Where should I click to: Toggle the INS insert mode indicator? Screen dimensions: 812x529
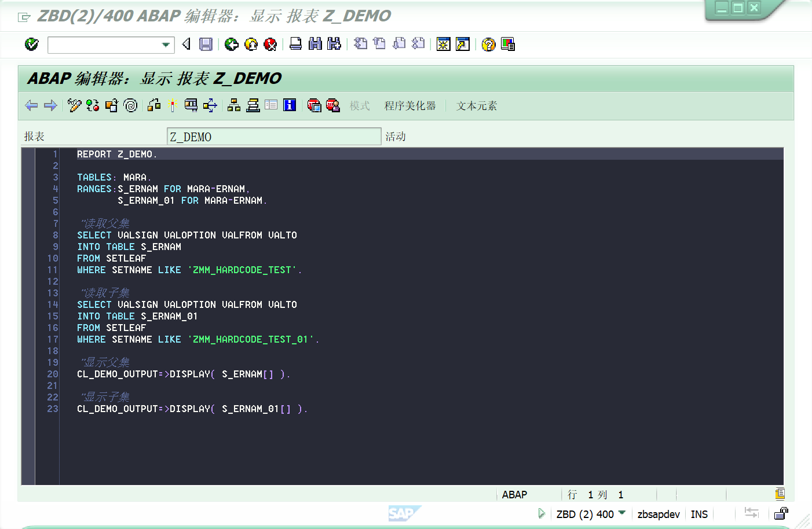699,514
